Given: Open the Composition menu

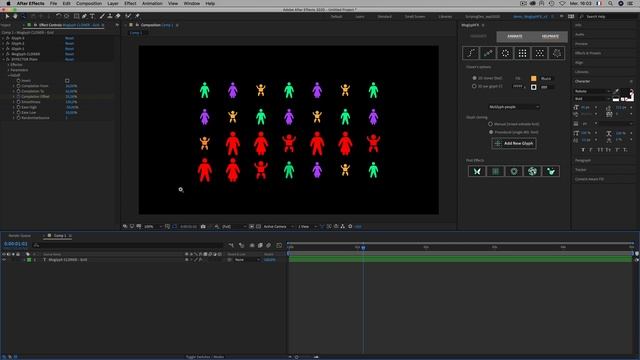Looking at the screenshot, I should [x=89, y=3].
